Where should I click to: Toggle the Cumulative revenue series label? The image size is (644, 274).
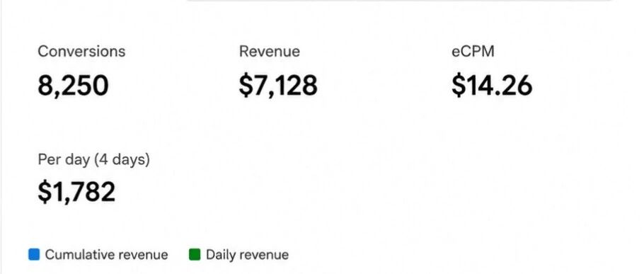click(106, 255)
